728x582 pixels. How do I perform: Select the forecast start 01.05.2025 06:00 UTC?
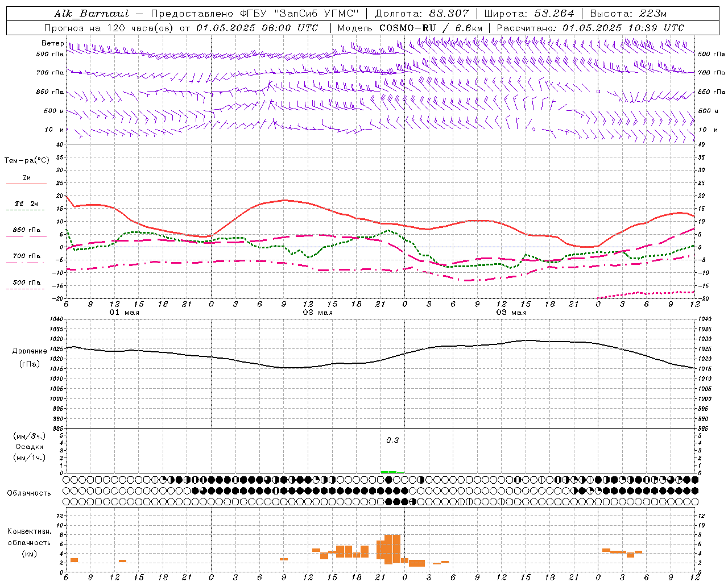pyautogui.click(x=257, y=28)
